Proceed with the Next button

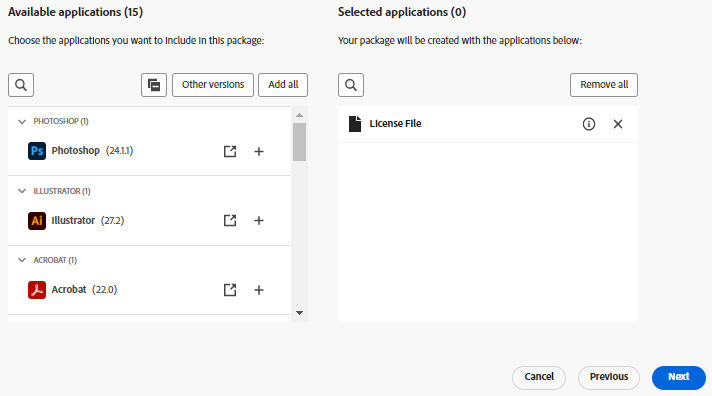click(679, 377)
